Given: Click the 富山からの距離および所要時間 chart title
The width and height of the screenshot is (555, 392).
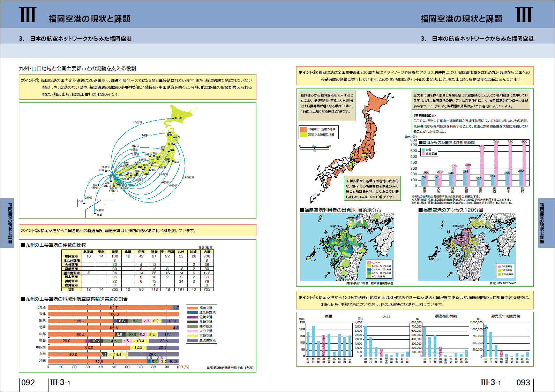Looking at the screenshot, I should [447, 143].
